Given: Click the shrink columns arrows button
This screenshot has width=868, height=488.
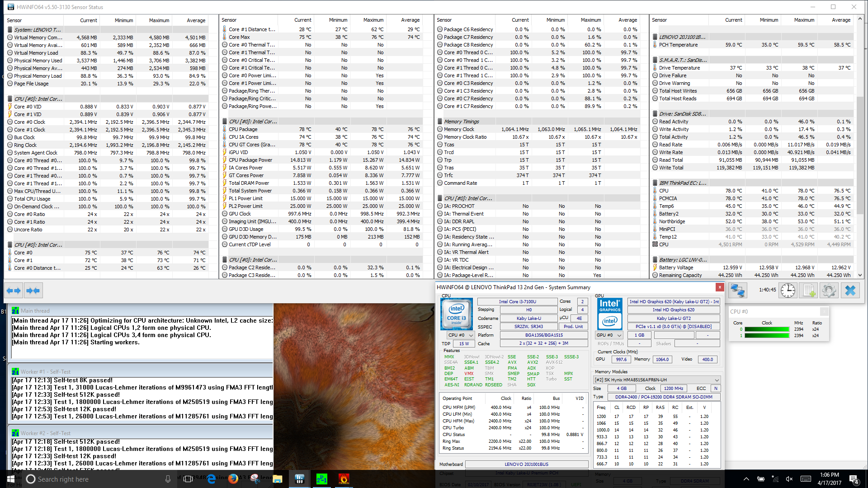Looking at the screenshot, I should 33,291.
